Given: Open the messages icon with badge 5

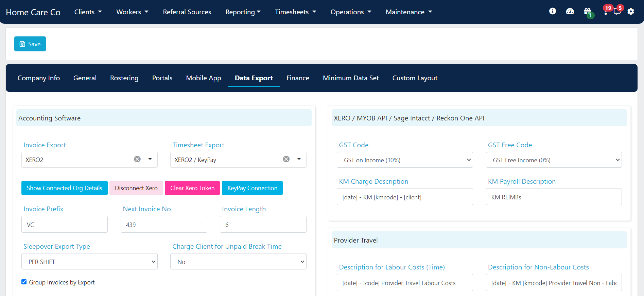Looking at the screenshot, I should [619, 10].
